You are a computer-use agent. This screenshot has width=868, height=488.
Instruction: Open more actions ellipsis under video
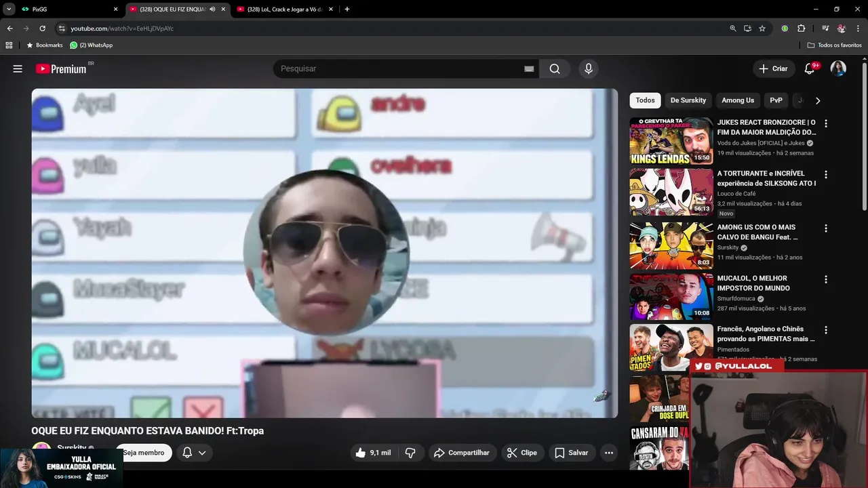609,453
